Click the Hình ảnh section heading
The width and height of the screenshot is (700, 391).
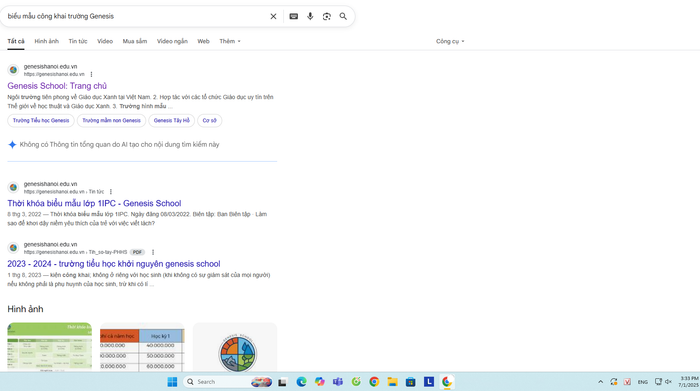point(25,309)
